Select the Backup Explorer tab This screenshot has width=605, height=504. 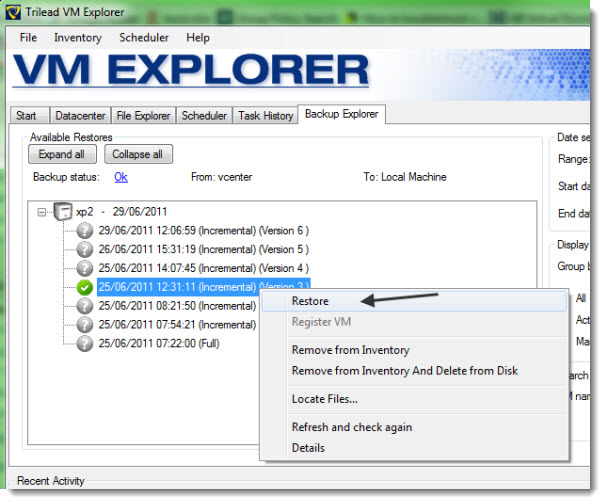[x=341, y=114]
